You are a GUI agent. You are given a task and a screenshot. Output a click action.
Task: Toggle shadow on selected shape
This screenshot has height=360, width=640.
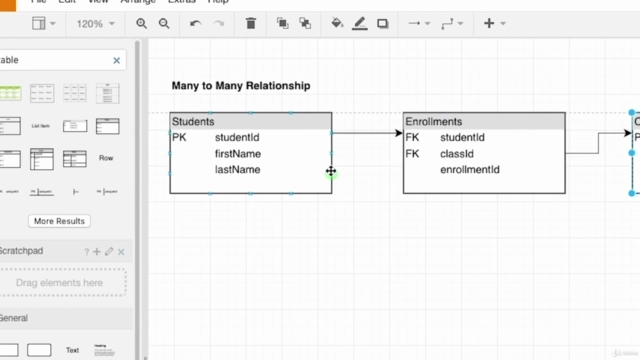(382, 24)
